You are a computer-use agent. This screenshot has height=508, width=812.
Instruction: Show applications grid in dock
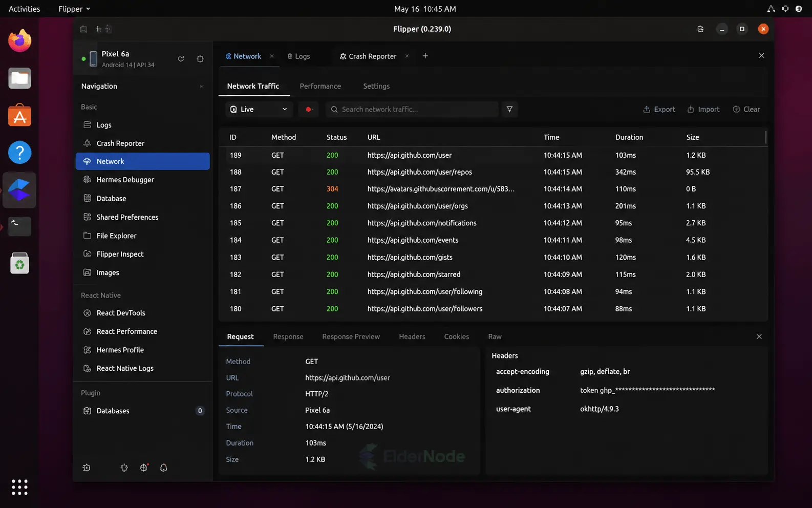19,487
